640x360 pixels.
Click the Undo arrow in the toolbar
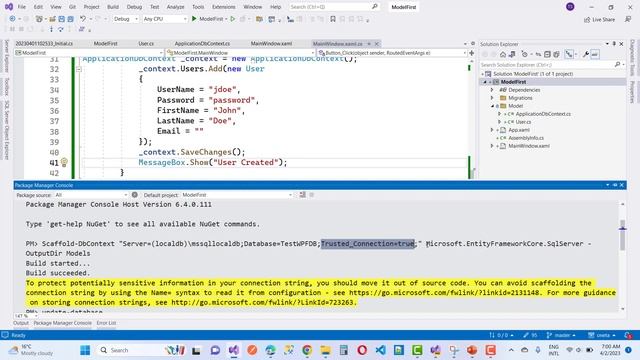[83, 19]
